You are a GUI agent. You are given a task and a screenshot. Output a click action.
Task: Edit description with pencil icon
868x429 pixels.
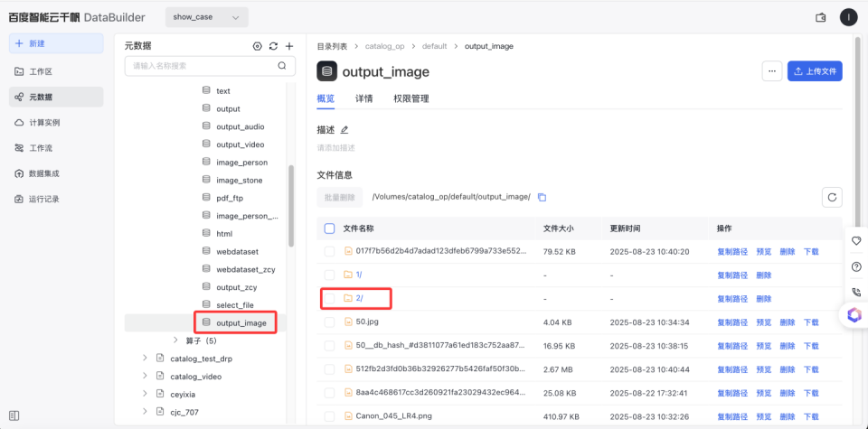pyautogui.click(x=344, y=130)
